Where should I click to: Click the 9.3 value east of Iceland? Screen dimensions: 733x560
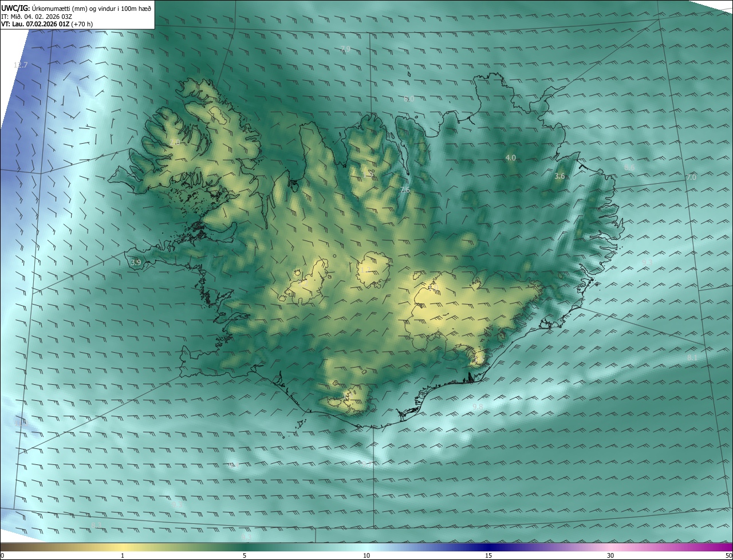(x=647, y=262)
